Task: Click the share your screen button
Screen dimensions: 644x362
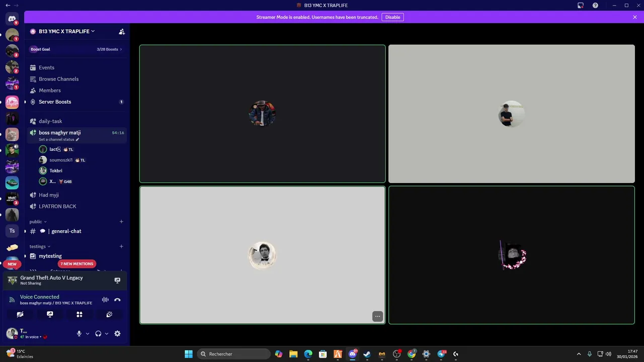Action: (x=50, y=314)
